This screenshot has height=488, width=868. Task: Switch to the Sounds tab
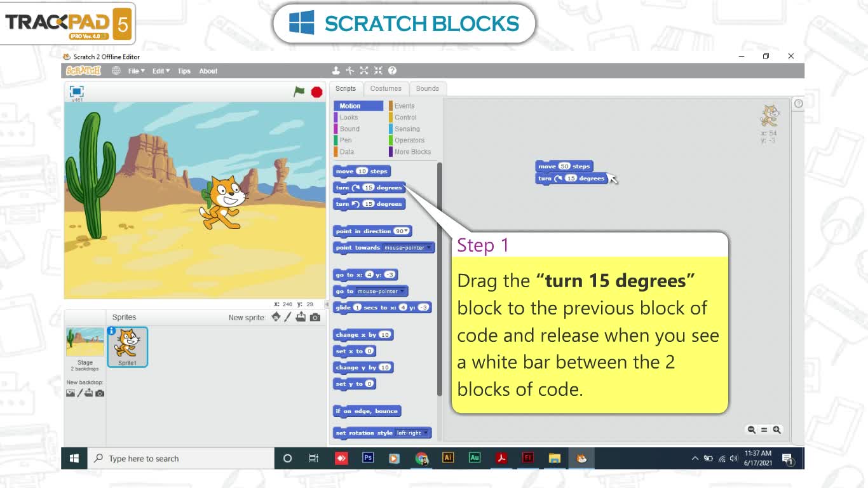click(x=428, y=88)
